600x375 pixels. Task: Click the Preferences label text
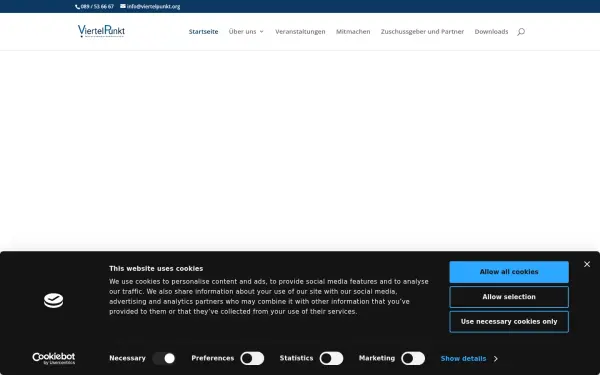(x=213, y=359)
